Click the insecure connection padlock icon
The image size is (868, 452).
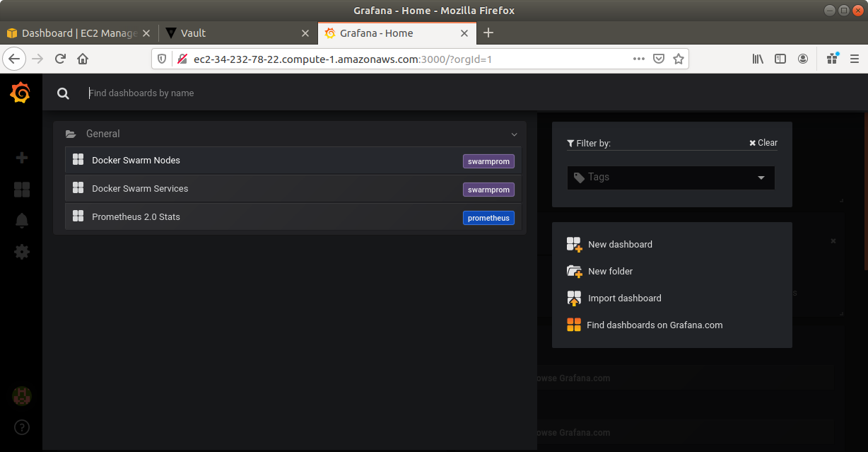182,59
